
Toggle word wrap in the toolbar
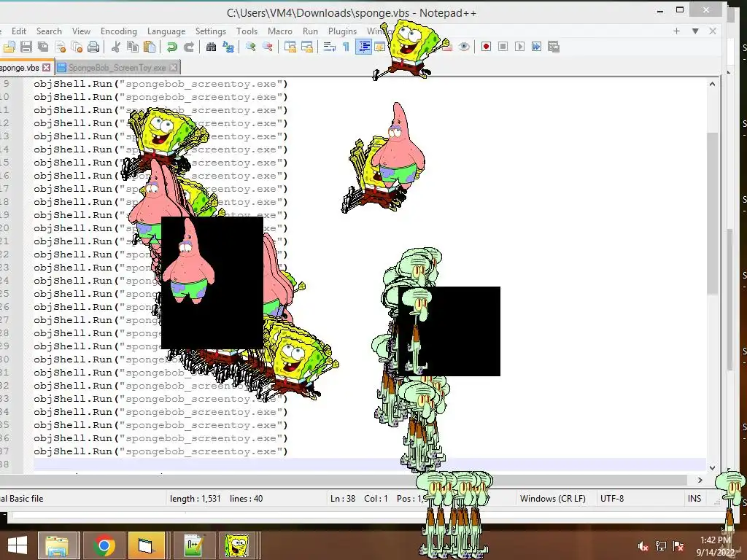329,47
